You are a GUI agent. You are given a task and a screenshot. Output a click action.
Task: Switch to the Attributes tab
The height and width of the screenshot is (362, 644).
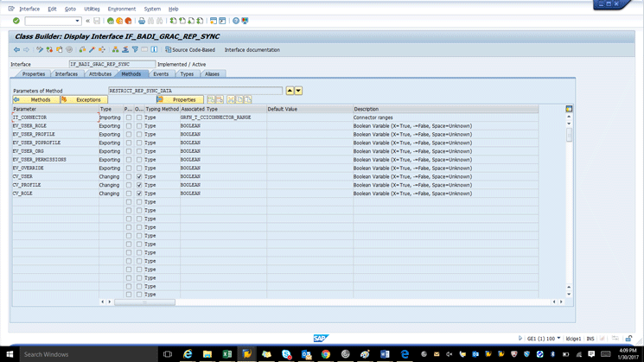100,74
